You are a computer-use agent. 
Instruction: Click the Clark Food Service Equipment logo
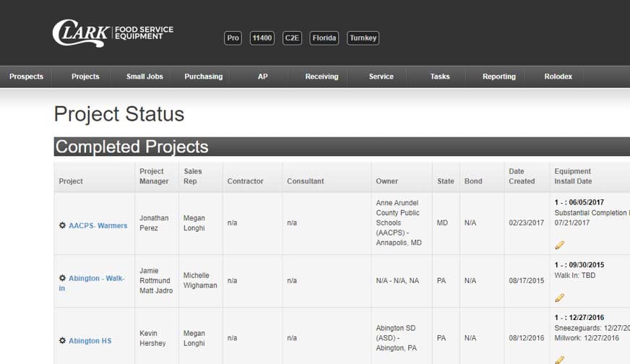[113, 32]
